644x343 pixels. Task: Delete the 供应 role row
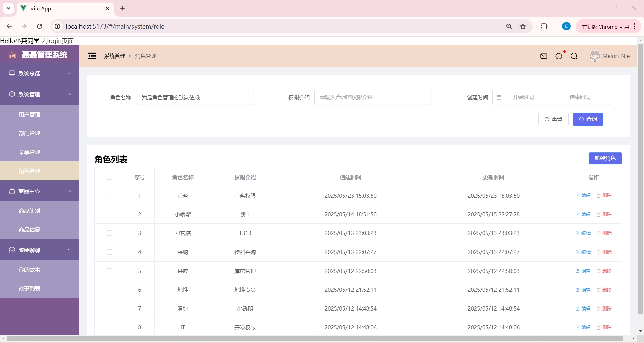click(604, 271)
